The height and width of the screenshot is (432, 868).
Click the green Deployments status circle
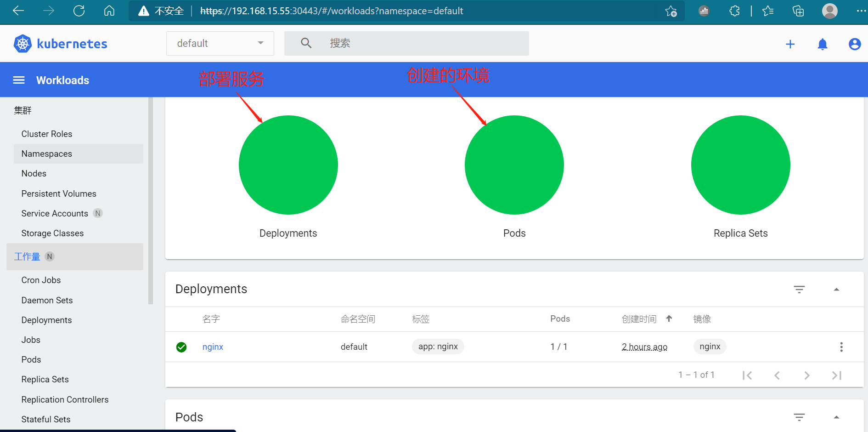click(288, 165)
